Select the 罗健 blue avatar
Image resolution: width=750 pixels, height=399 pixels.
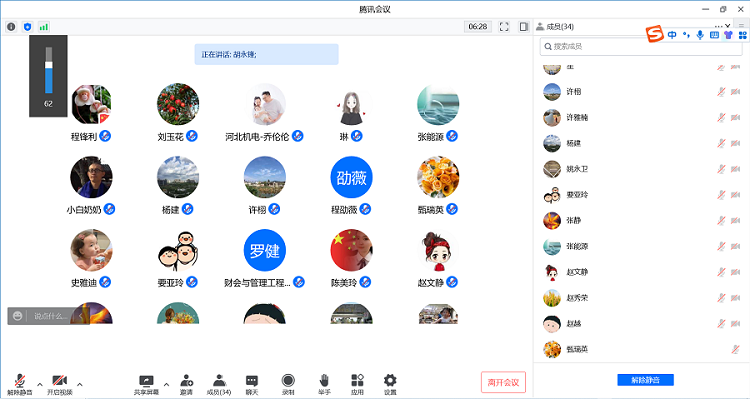click(x=265, y=250)
